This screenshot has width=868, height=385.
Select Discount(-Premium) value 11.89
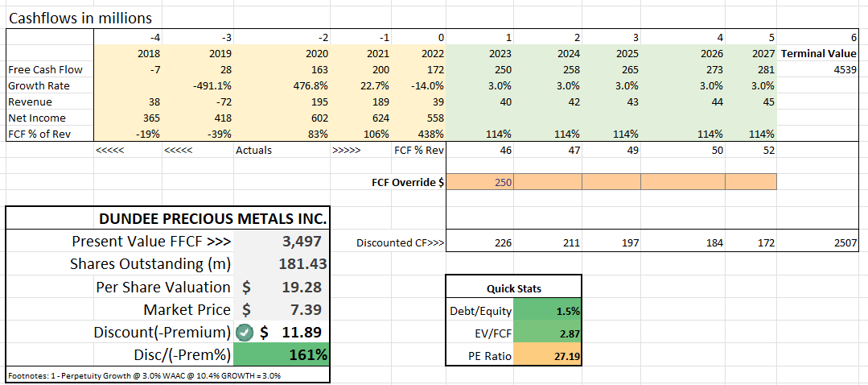[282, 333]
